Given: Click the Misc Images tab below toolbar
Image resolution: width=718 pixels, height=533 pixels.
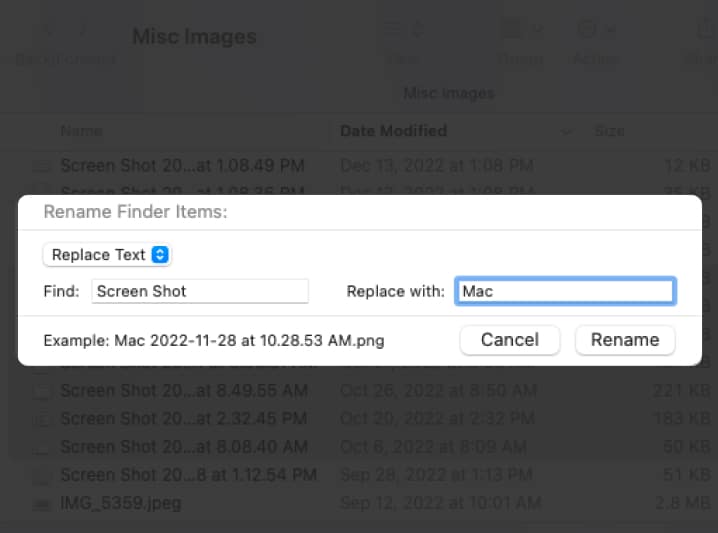Looking at the screenshot, I should click(448, 93).
